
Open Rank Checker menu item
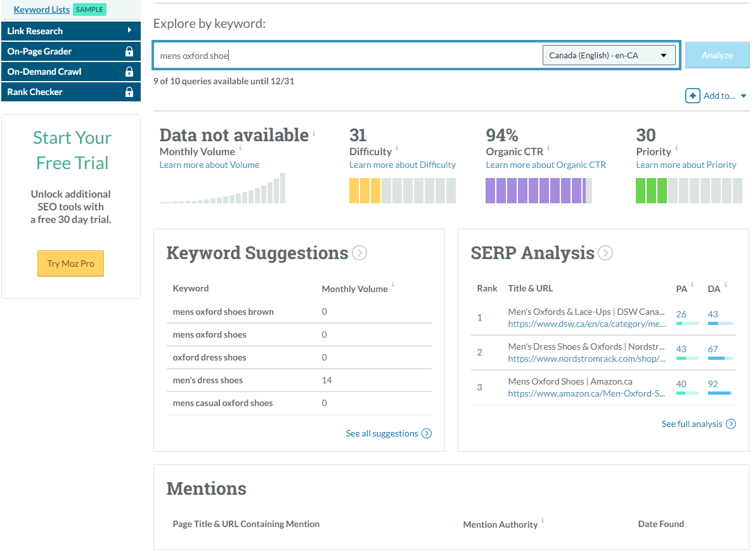71,92
